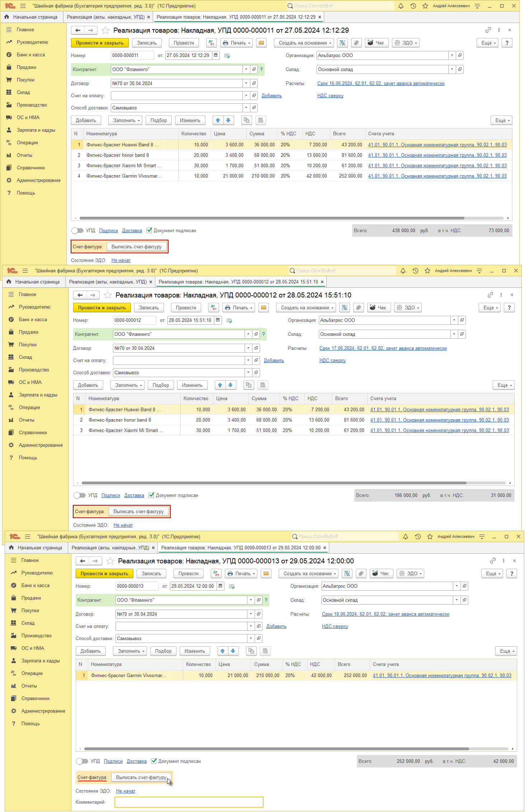Screen dimensions: 525x812
Task: Open the Срок 16.06.2024 расчеты link
Action: click(381, 83)
